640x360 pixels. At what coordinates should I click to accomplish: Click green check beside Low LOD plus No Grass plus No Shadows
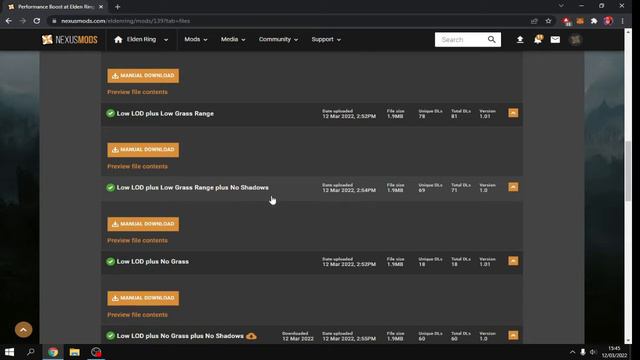pos(110,336)
